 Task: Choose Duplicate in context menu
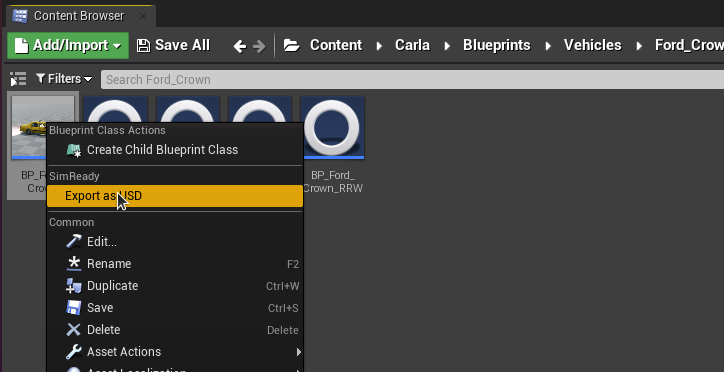(x=175, y=286)
